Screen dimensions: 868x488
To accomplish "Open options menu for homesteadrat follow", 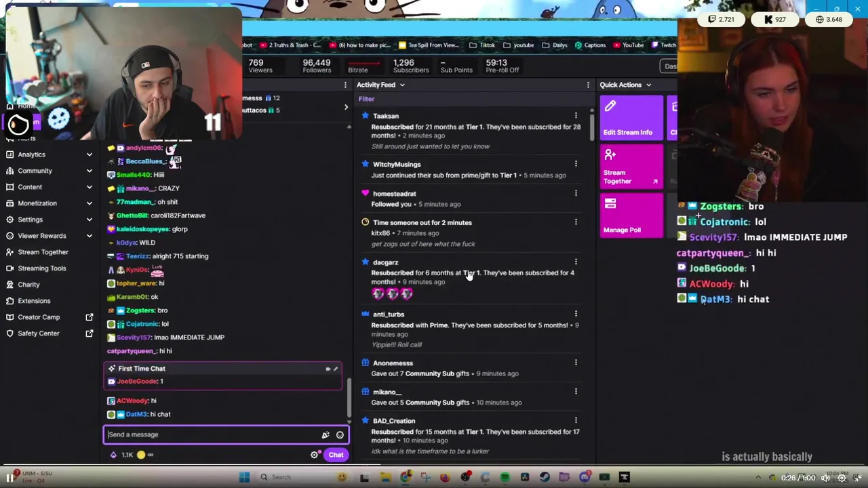I will coord(576,192).
